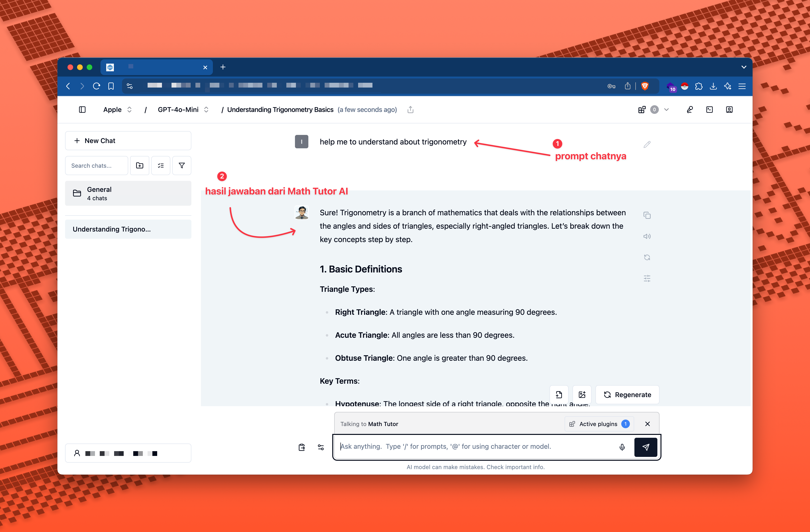Open the chat filter icon
Screen dimensions: 810x532
point(182,166)
